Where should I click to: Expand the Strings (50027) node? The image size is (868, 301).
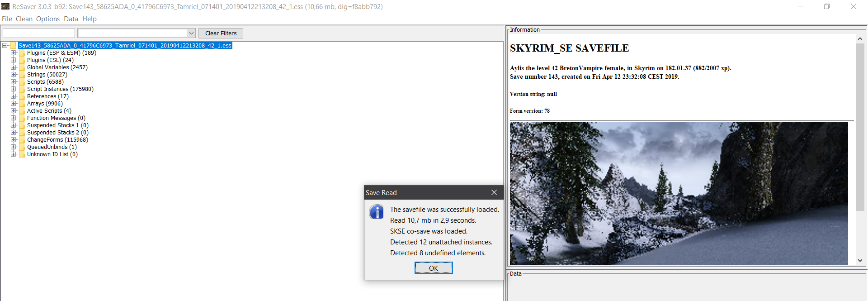(14, 74)
